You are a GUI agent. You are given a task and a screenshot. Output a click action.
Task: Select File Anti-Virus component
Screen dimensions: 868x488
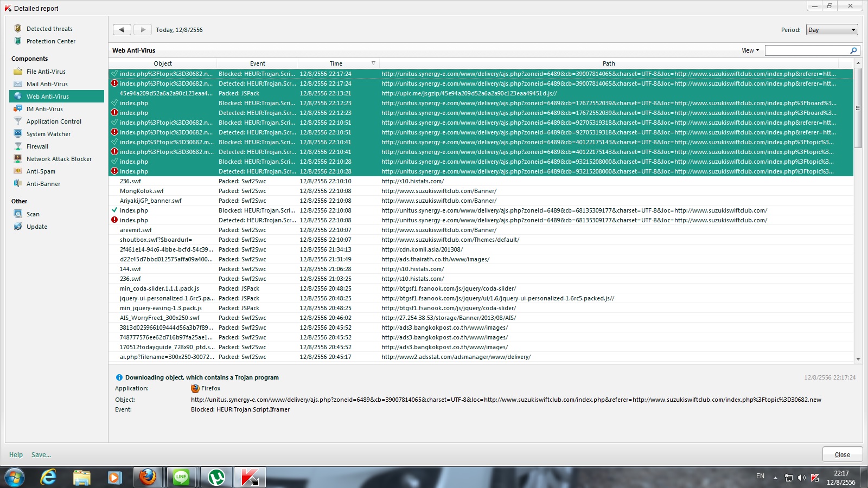(x=46, y=72)
